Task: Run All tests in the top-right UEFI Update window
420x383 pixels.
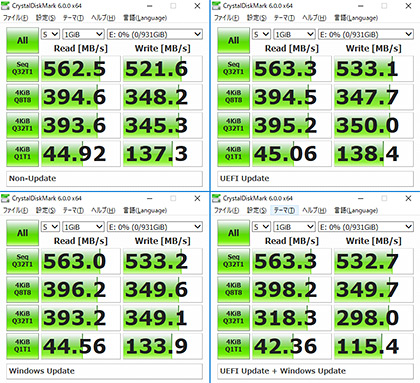Action: (233, 40)
